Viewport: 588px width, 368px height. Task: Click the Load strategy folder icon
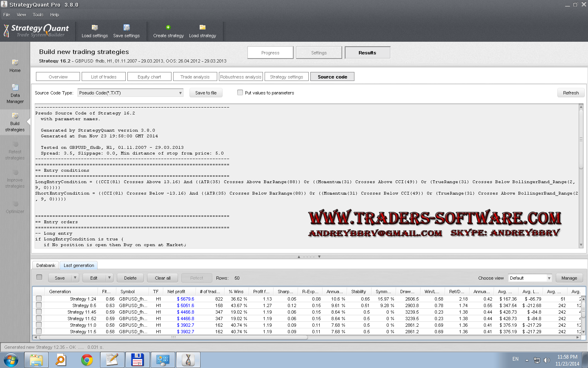click(x=202, y=27)
